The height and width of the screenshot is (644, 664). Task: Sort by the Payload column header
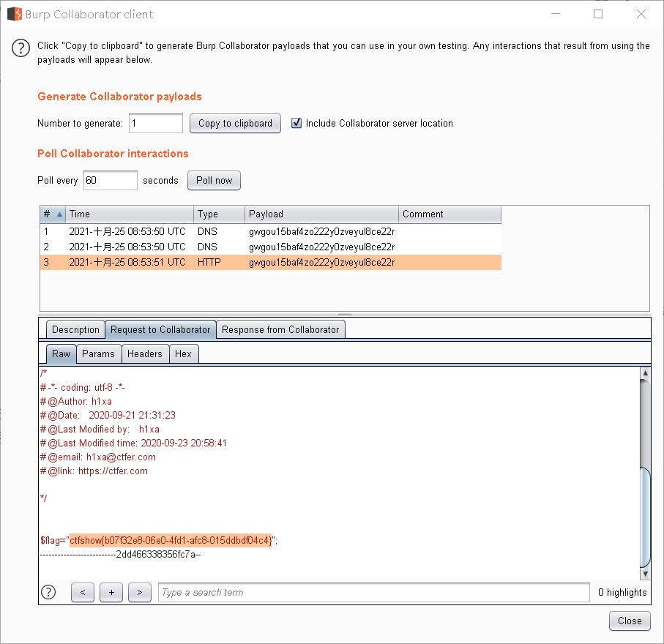[321, 214]
